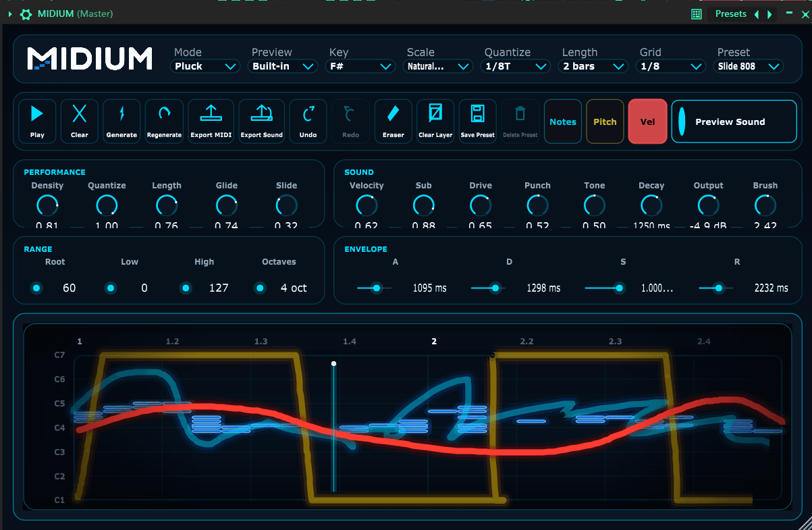Viewport: 812px width, 530px height.
Task: Go to previous preset with left arrow
Action: (x=757, y=14)
